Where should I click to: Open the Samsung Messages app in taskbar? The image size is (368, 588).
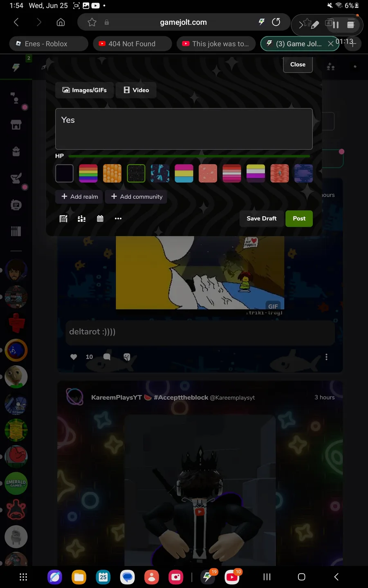click(x=128, y=577)
